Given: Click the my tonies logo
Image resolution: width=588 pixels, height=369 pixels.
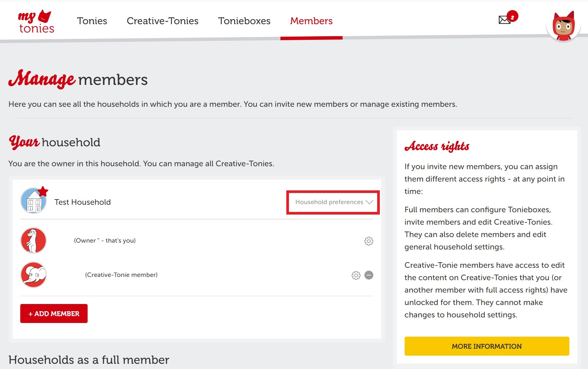Looking at the screenshot, I should [x=36, y=22].
